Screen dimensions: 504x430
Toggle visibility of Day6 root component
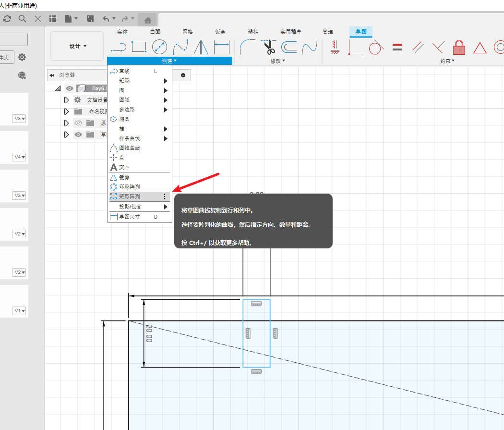(x=70, y=88)
